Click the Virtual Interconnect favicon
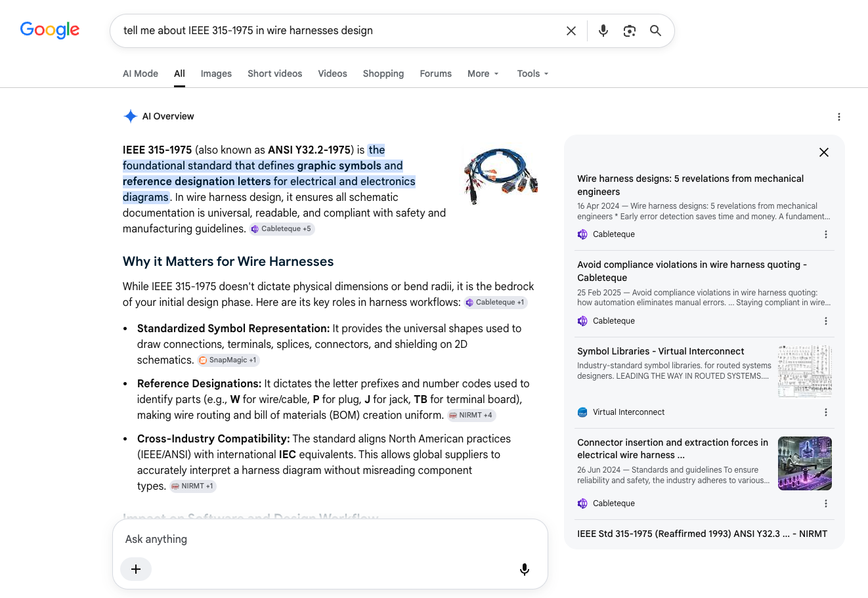The image size is (868, 598). point(582,412)
